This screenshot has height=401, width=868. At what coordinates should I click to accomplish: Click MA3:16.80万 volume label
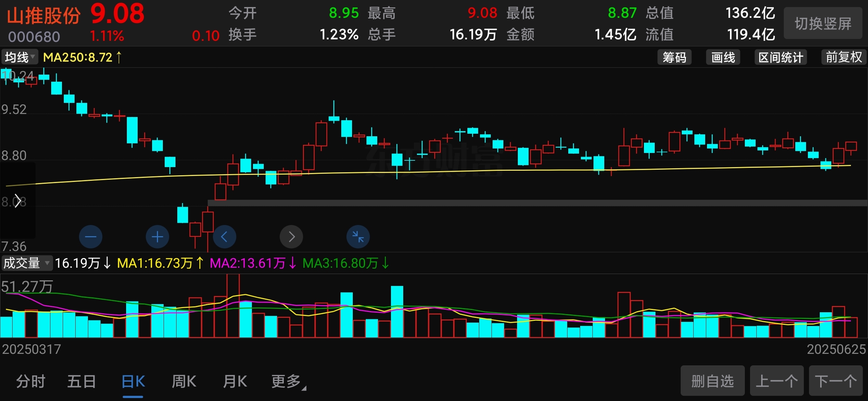click(346, 263)
